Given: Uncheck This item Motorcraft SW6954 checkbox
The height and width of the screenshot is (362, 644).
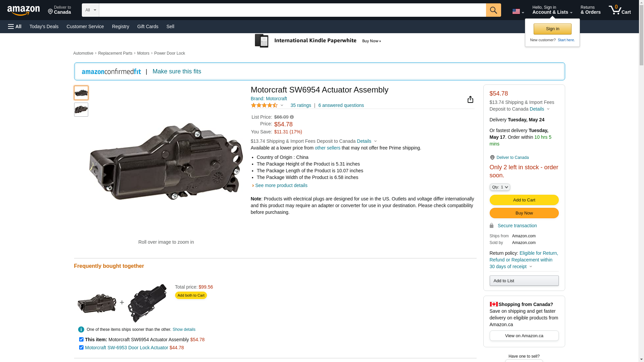Looking at the screenshot, I should click(81, 340).
